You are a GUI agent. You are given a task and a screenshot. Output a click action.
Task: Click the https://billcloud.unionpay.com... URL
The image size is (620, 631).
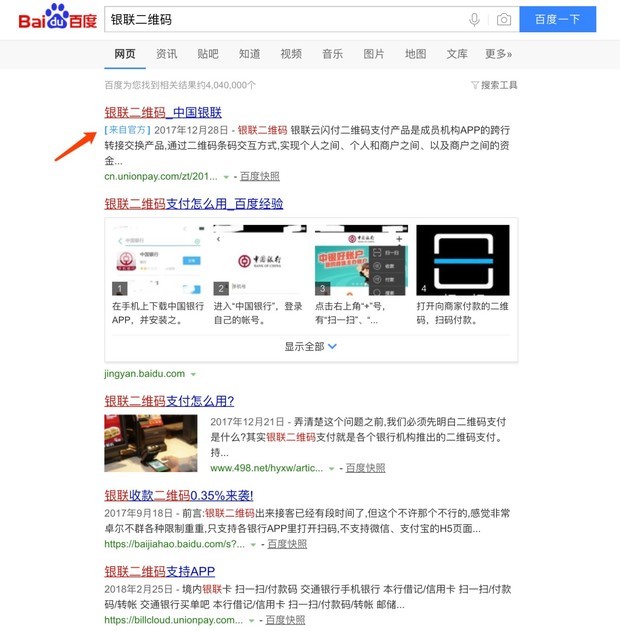pos(173,620)
